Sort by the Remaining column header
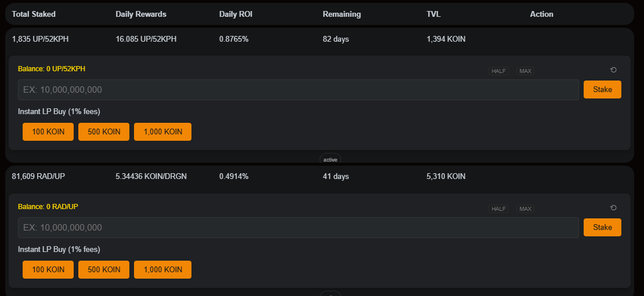This screenshot has width=644, height=296. pyautogui.click(x=342, y=14)
